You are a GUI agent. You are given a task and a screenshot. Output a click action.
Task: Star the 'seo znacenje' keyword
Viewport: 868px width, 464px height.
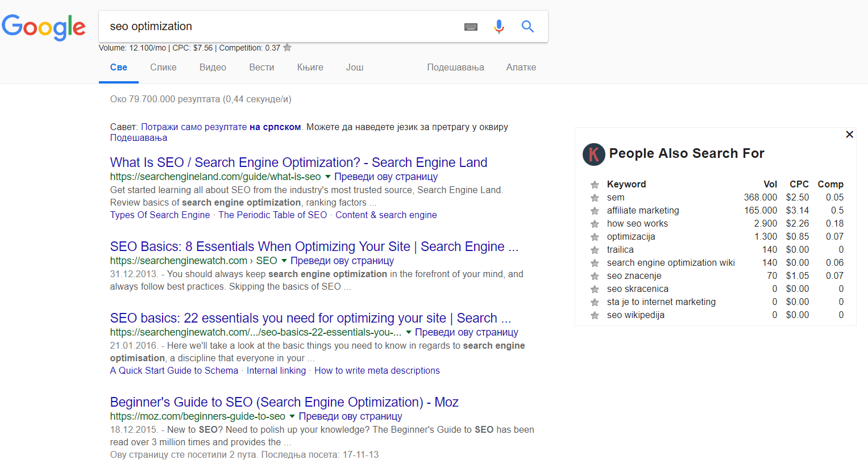(x=595, y=276)
